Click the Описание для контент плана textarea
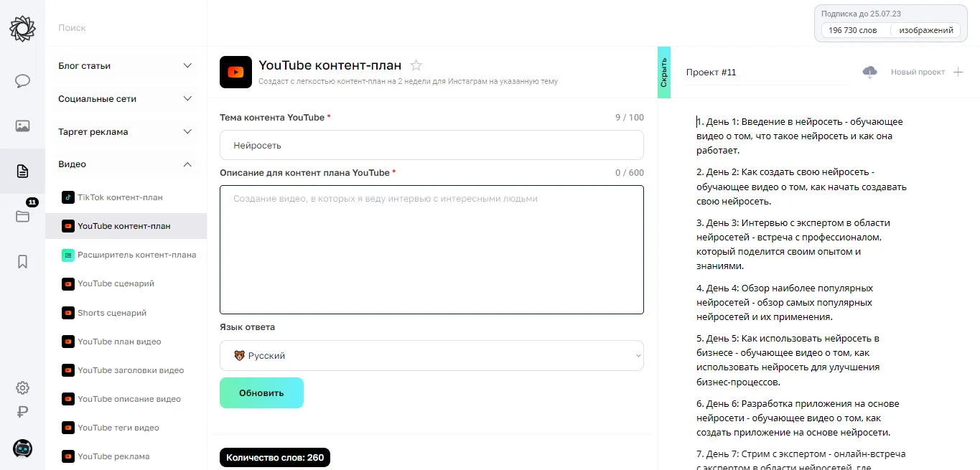Image resolution: width=980 pixels, height=470 pixels. tap(431, 250)
